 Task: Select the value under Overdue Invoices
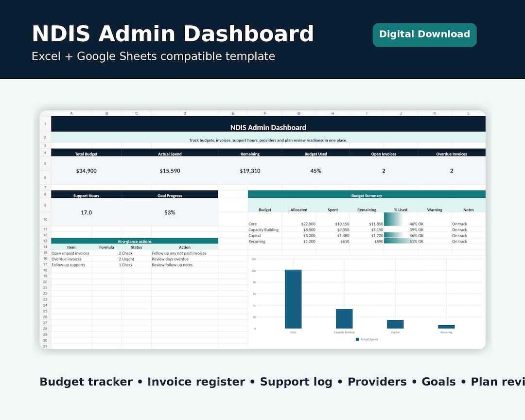451,171
